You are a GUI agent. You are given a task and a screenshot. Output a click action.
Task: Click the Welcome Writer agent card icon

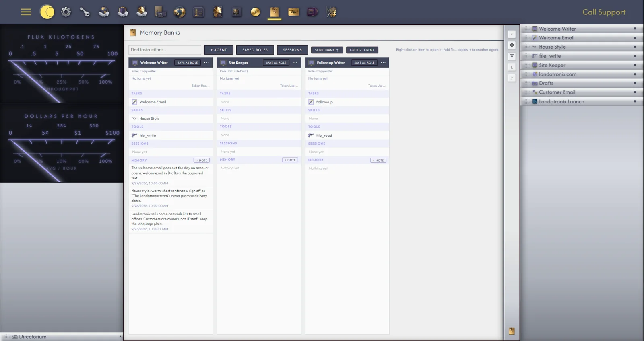(135, 62)
